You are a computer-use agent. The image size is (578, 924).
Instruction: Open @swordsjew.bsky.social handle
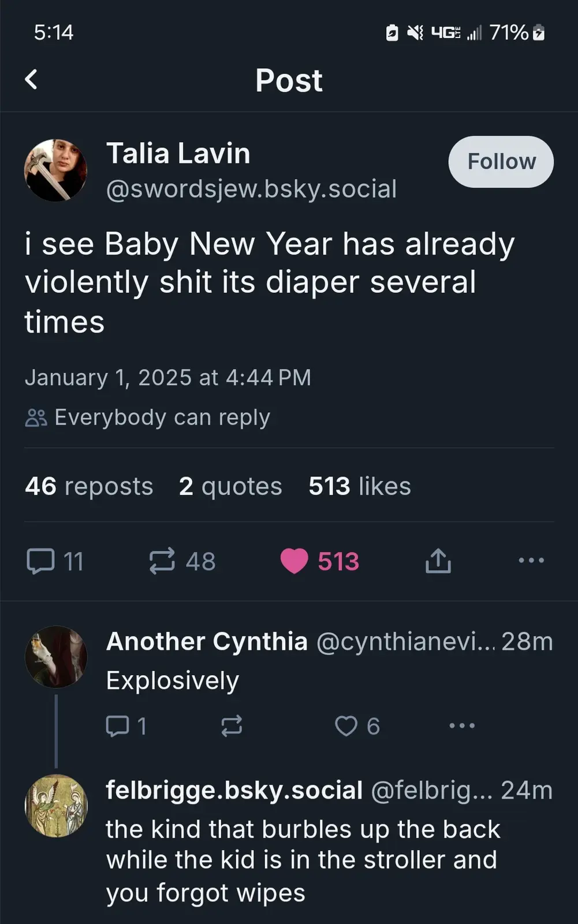point(251,189)
